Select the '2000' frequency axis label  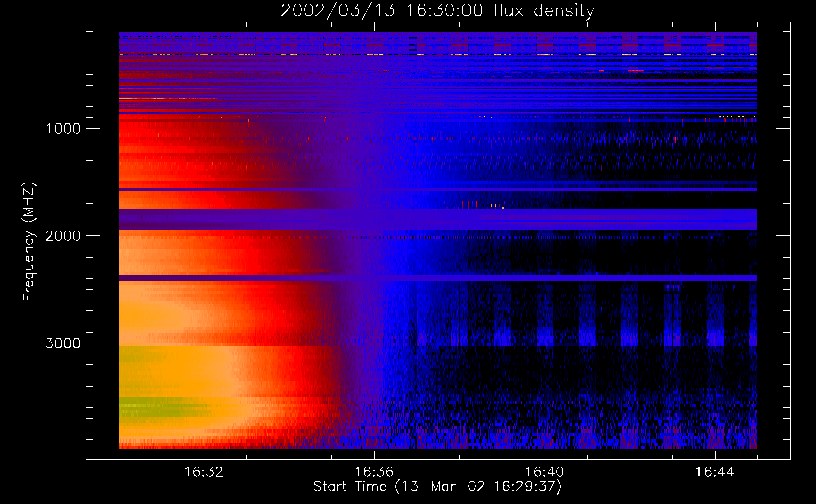pyautogui.click(x=63, y=236)
